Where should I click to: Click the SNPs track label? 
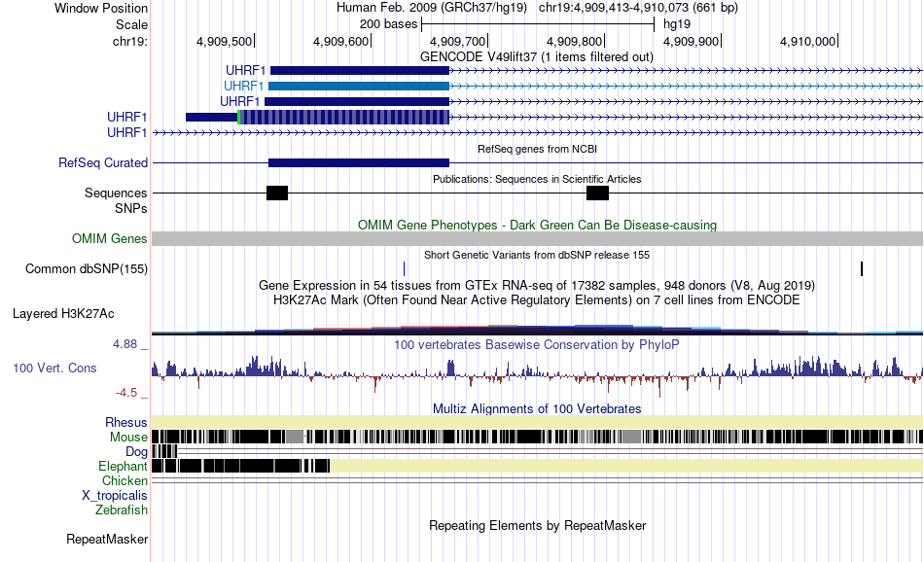131,208
